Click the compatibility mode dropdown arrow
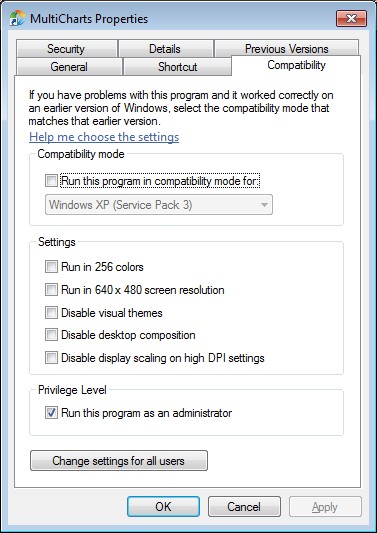Screen dimensions: 377x533 click(x=263, y=205)
